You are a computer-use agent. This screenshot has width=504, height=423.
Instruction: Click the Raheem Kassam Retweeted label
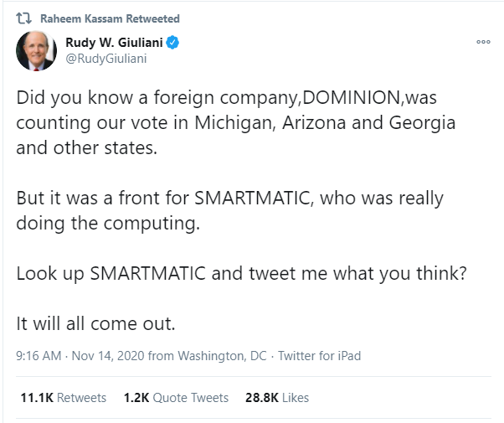click(x=110, y=18)
